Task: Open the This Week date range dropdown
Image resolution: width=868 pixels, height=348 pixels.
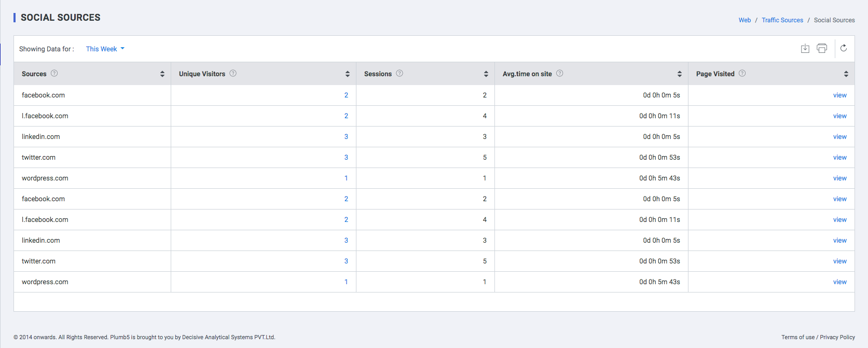Action: (105, 49)
